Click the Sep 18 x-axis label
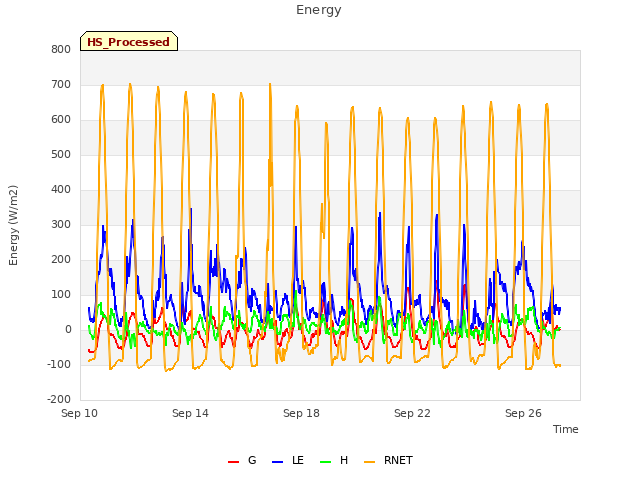Screen dimensions: 640x480 coord(301,413)
